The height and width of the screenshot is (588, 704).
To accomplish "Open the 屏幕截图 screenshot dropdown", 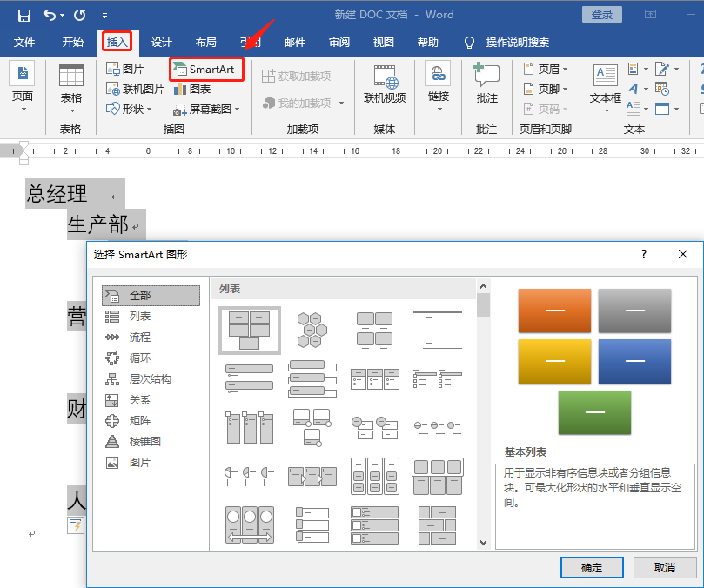I will coord(207,109).
